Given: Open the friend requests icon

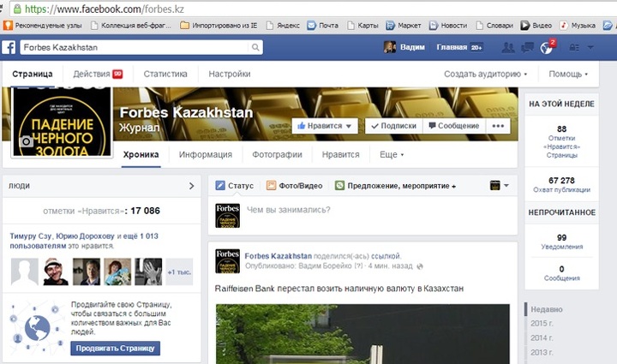Looking at the screenshot, I should [x=507, y=47].
